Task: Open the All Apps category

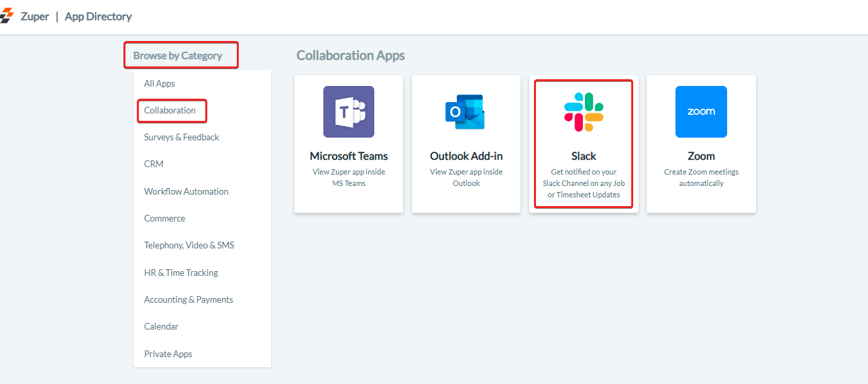Action: pyautogui.click(x=160, y=83)
